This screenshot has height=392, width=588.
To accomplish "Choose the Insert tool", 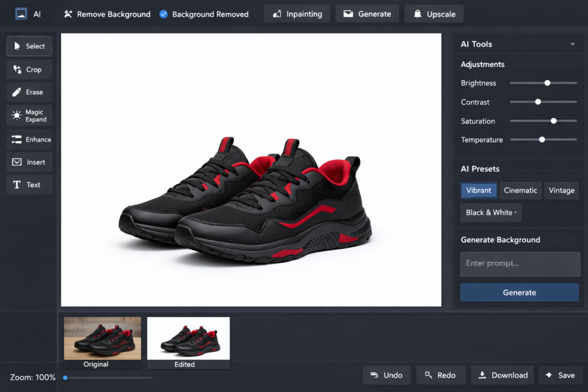I will [x=29, y=162].
